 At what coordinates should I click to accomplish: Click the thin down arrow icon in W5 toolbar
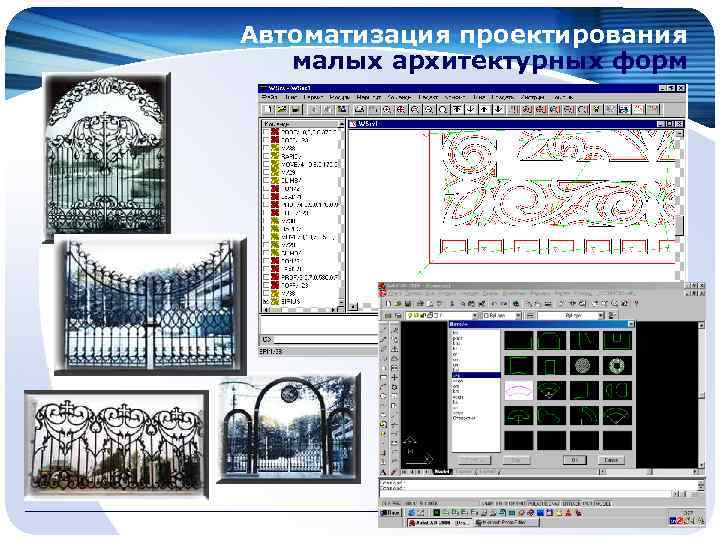coord(471,110)
